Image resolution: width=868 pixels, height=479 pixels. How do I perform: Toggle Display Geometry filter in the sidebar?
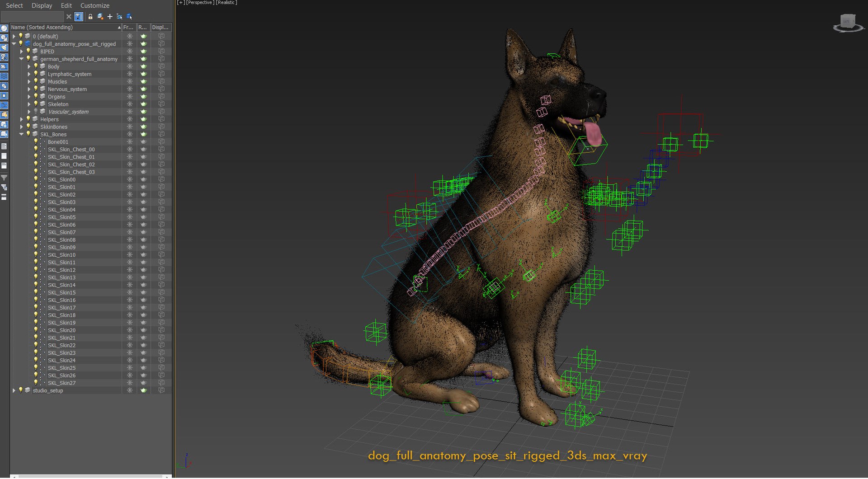[x=4, y=28]
